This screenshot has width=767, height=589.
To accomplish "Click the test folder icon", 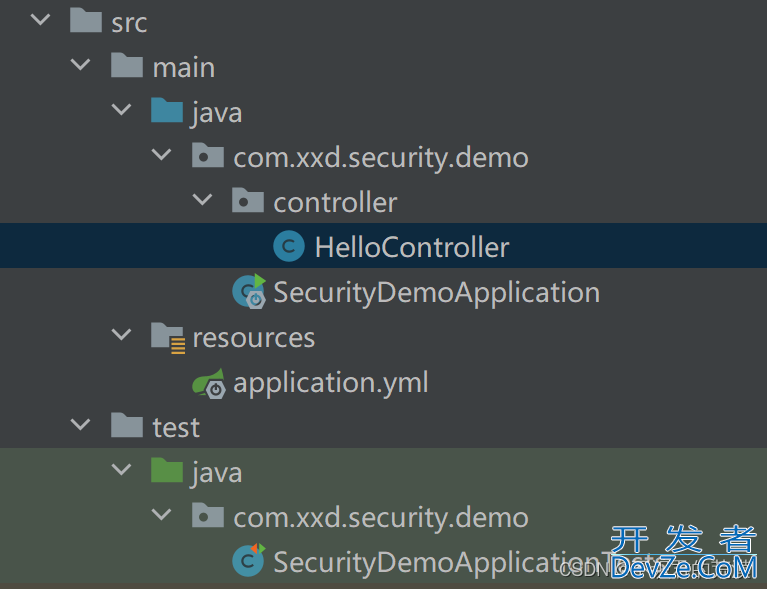I will click(127, 425).
